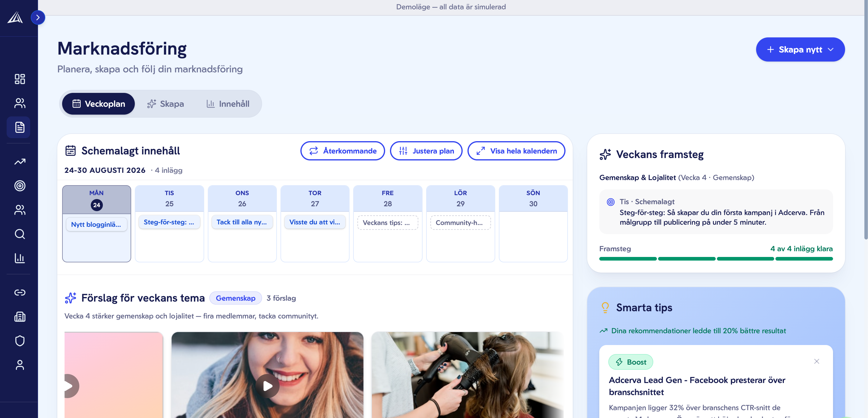
Task: Click the 'Gemenskap & Lojalitet' heading text
Action: [x=638, y=178]
